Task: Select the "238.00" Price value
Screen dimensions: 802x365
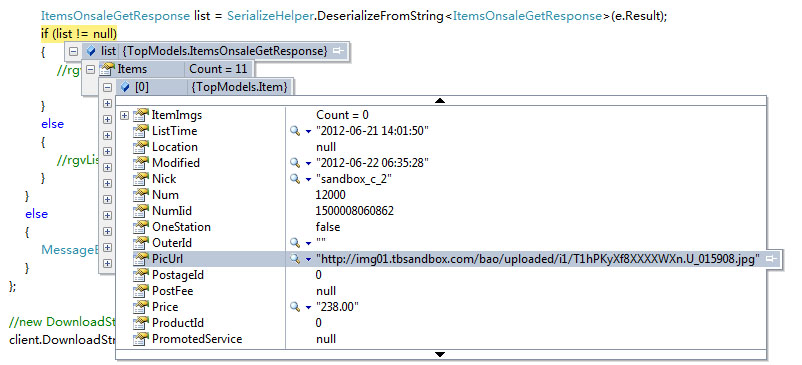Action: 338,307
